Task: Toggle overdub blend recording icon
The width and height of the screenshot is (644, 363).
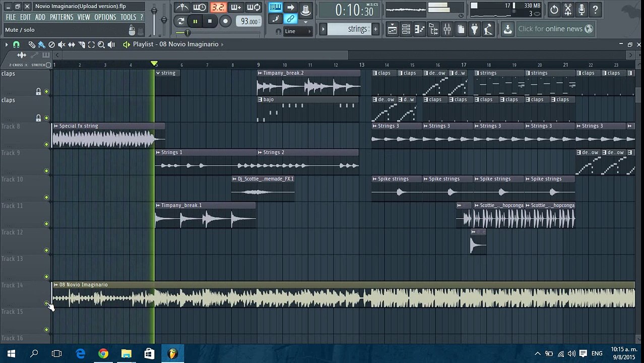Action: (x=236, y=8)
